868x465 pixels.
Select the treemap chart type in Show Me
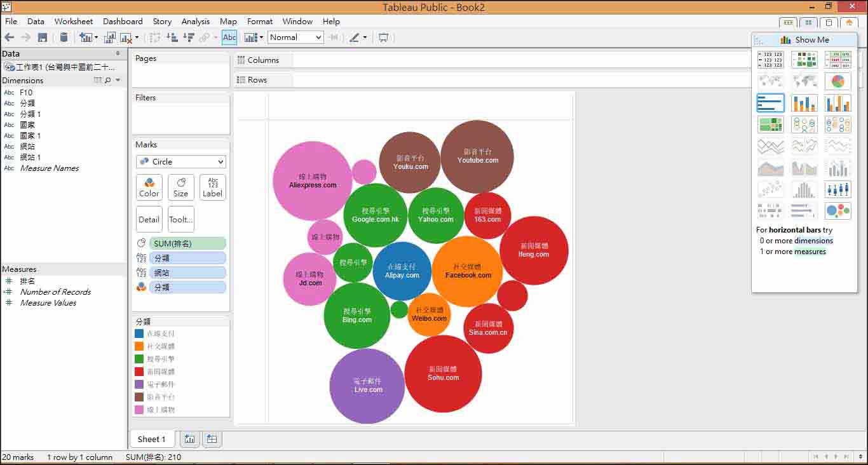[771, 124]
